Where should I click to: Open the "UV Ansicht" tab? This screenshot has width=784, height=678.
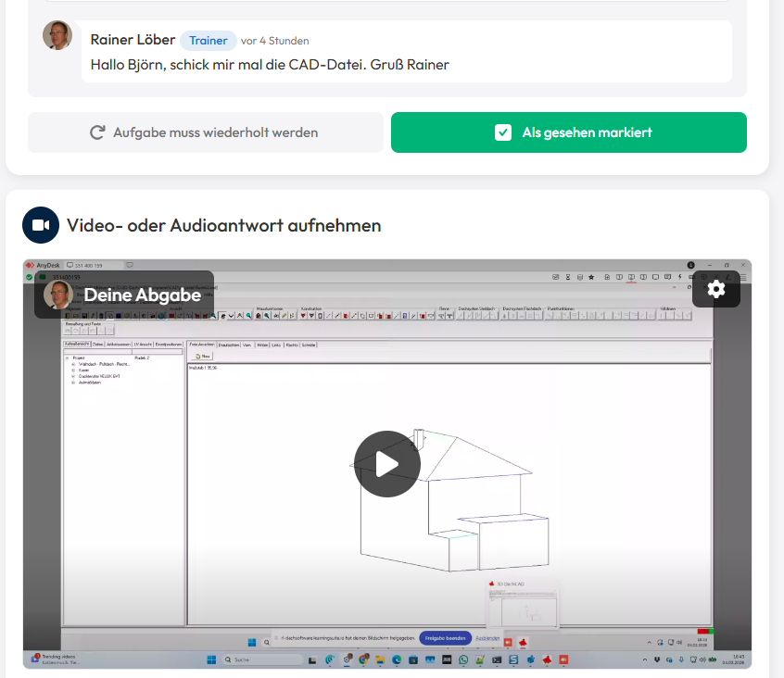tap(141, 343)
